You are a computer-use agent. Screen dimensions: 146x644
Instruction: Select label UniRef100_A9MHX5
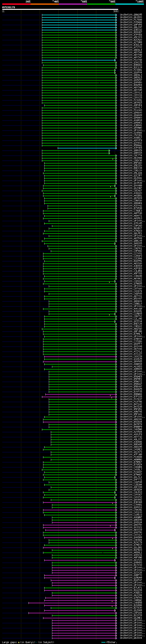131,369
